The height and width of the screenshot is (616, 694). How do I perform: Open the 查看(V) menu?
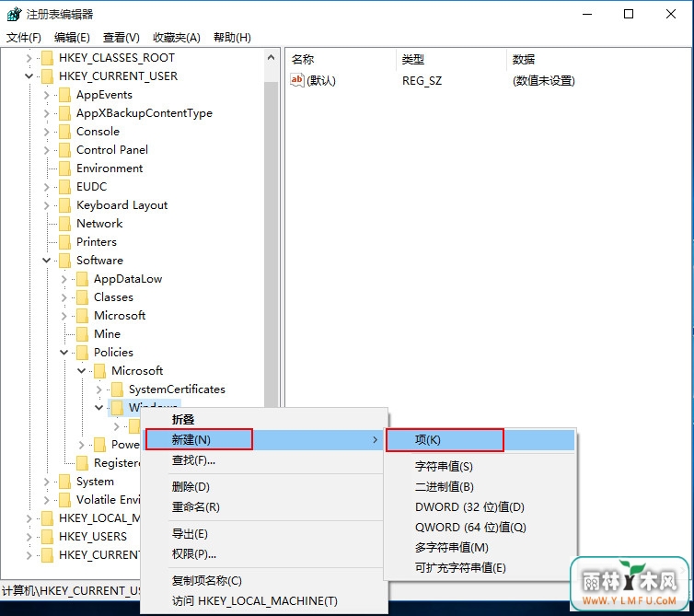[x=121, y=38]
